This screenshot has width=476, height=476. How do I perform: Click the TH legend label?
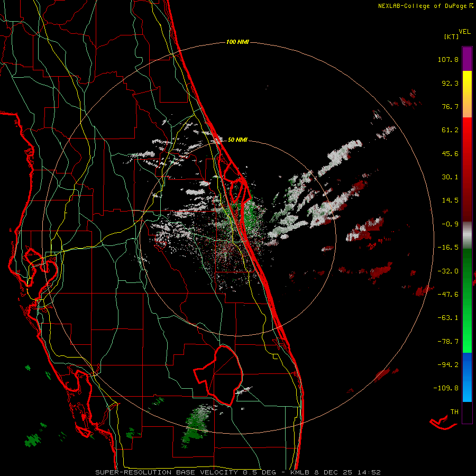[454, 411]
